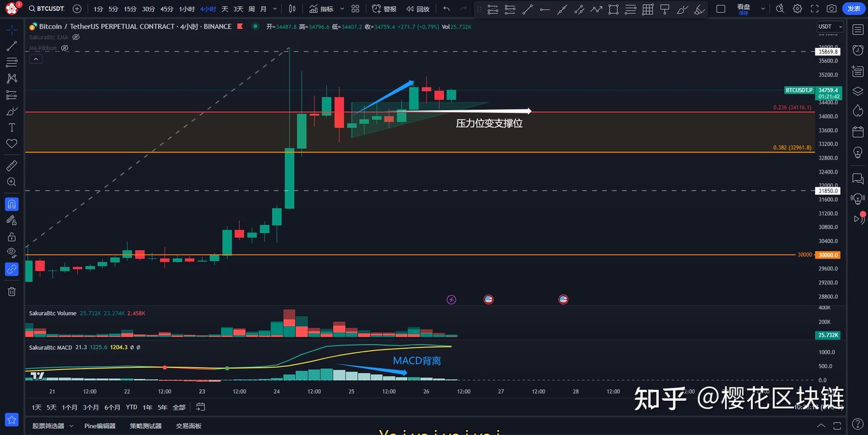Viewport: 868px width, 435px height.
Task: Toggle lock all drawings
Action: coord(11,237)
